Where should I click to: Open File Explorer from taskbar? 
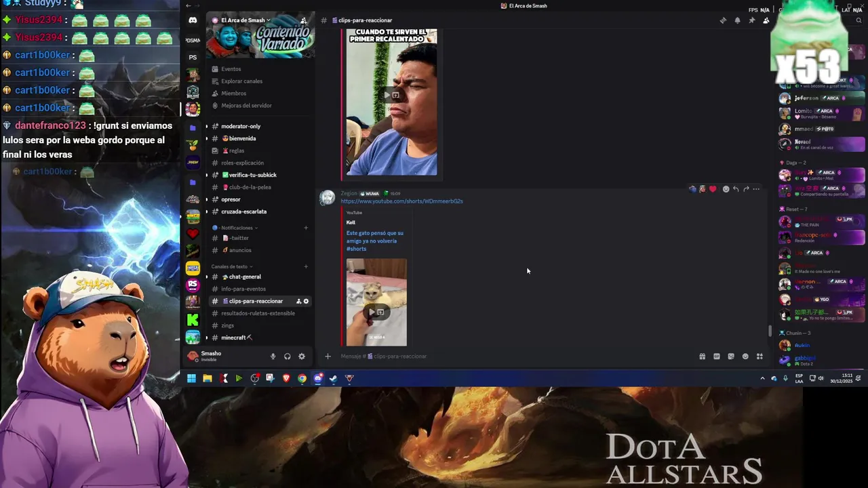click(x=208, y=378)
